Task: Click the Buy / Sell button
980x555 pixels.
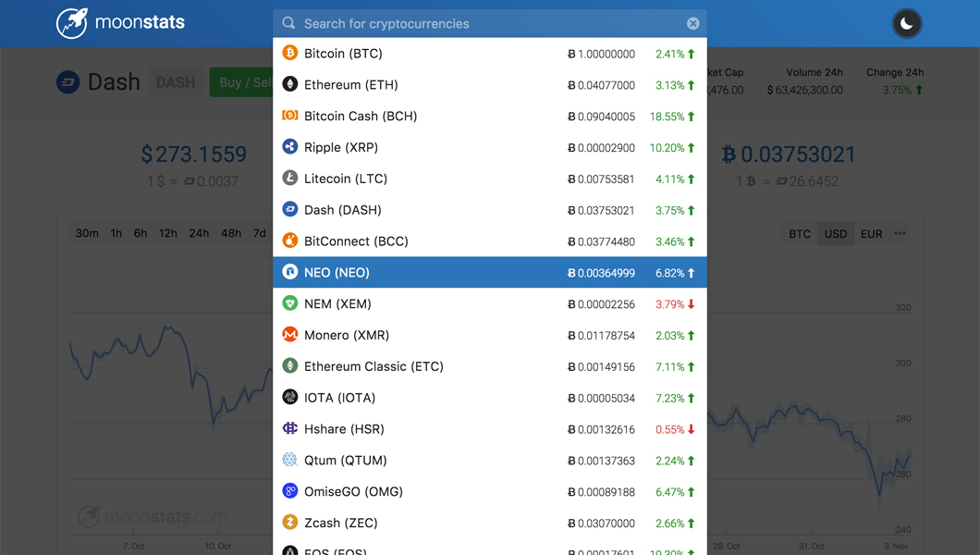Action: [x=241, y=82]
